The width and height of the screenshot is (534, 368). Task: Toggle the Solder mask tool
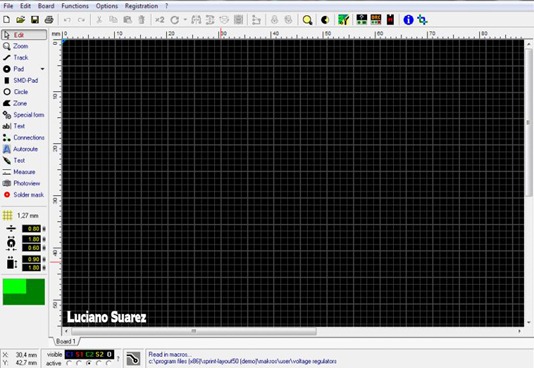(x=24, y=195)
